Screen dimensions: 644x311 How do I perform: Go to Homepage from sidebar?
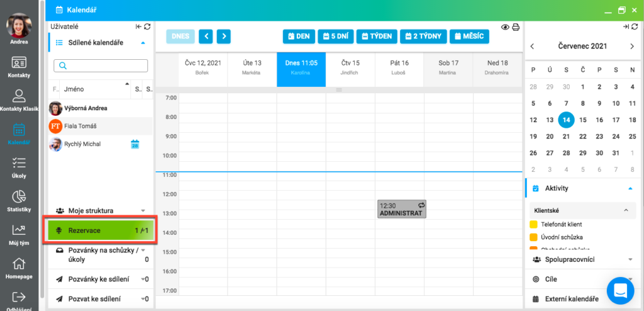(x=19, y=268)
